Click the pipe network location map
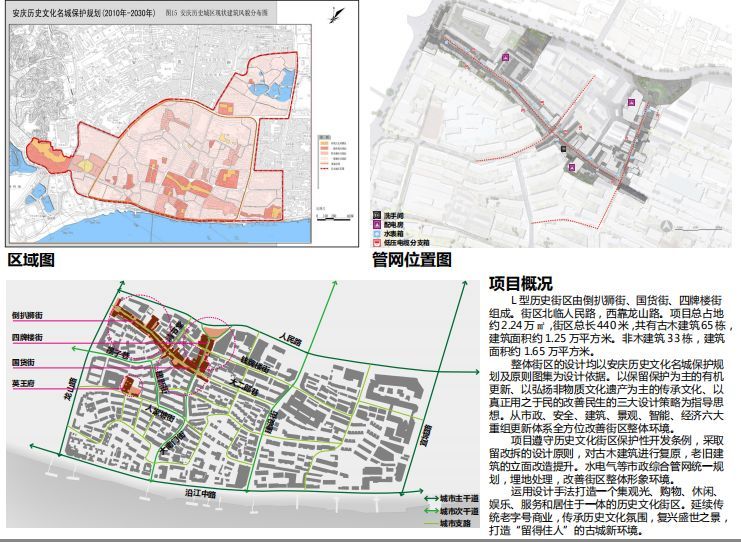The height and width of the screenshot is (542, 741). tap(551, 124)
